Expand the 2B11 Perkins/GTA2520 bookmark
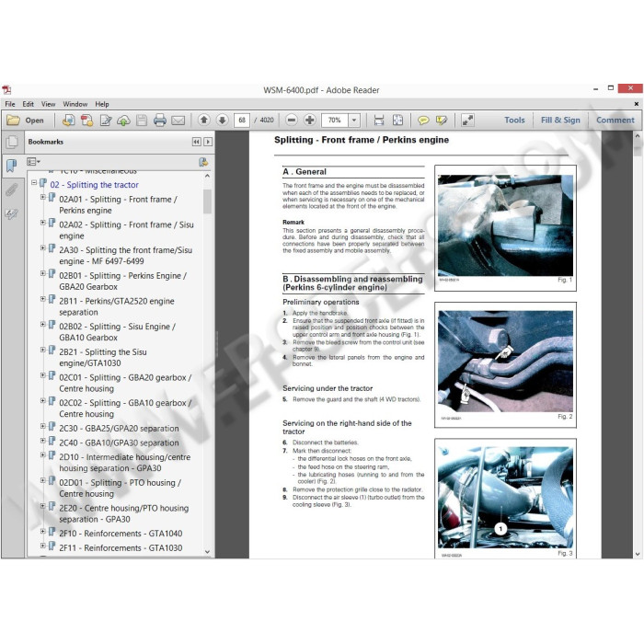This screenshot has height=644, width=644. 42,299
